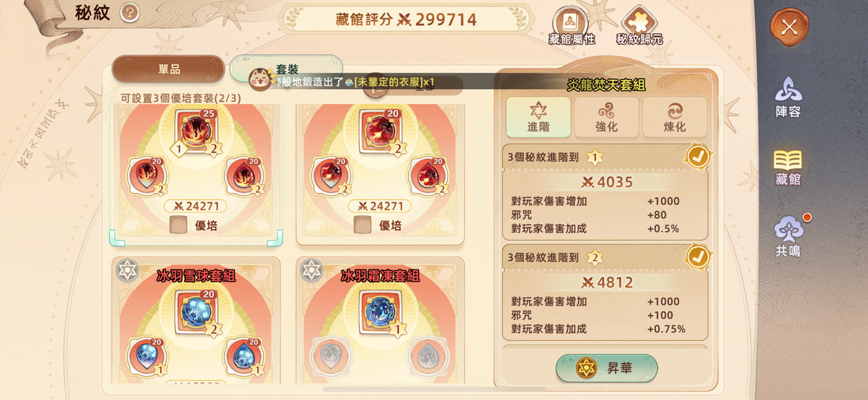The height and width of the screenshot is (400, 868).
Task: Tap the question mark help icon beside 秘紋
Action: point(130,11)
